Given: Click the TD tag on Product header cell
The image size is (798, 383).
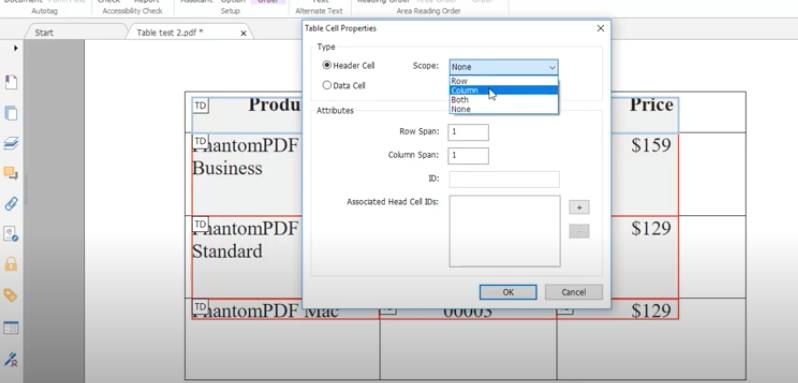Looking at the screenshot, I should (x=201, y=105).
